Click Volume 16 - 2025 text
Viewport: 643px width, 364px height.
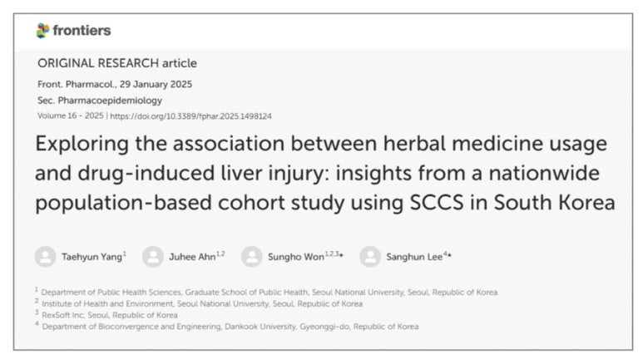[71, 116]
